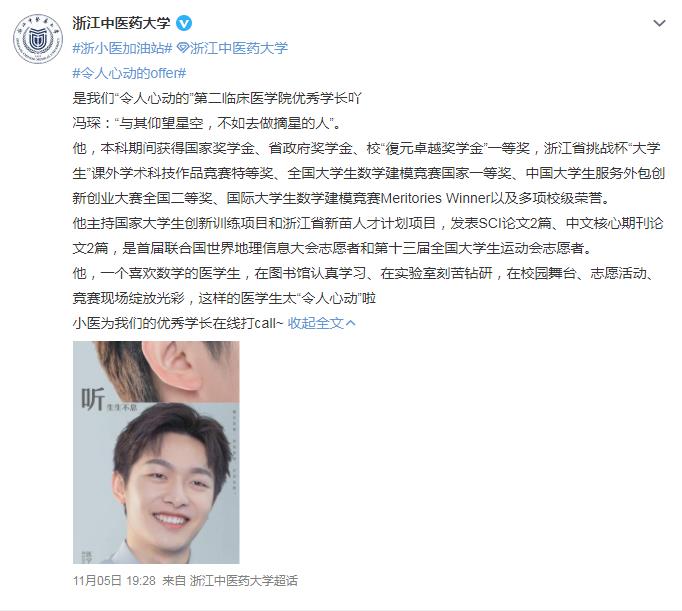The width and height of the screenshot is (682, 611).
Task: Open the #令人心动的offer# hashtag
Action: click(129, 73)
